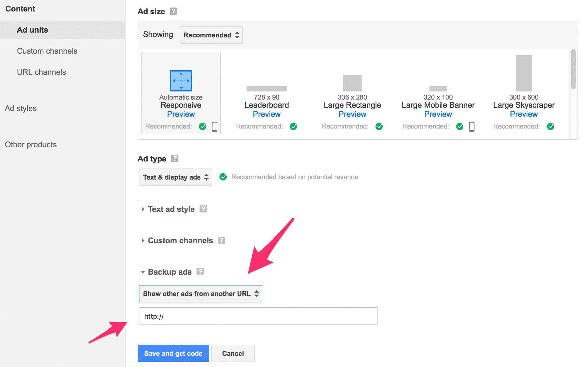Open Show other ads from another URL dropdown
The height and width of the screenshot is (367, 588).
coord(200,294)
